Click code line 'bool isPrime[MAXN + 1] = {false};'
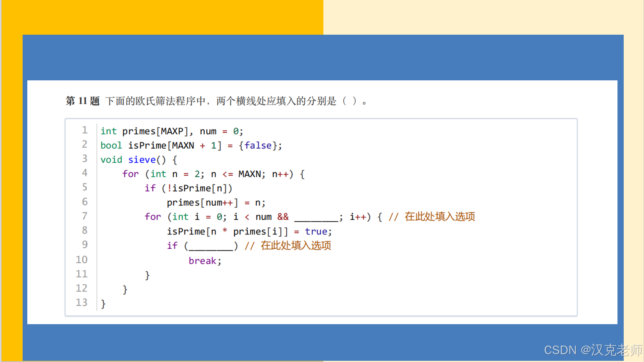This screenshot has height=362, width=644. (191, 146)
